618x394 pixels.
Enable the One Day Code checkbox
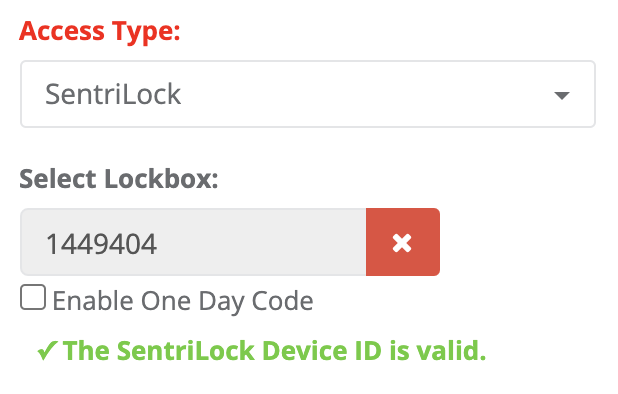click(x=33, y=297)
